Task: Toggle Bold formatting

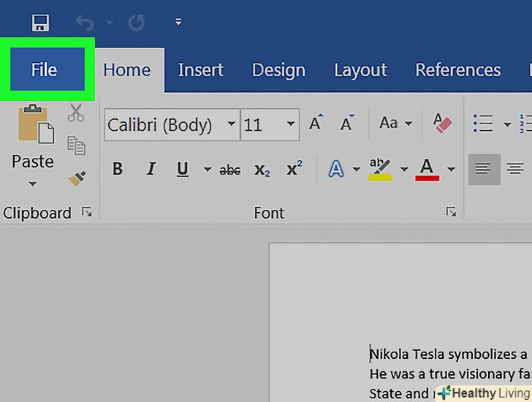Action: point(117,170)
